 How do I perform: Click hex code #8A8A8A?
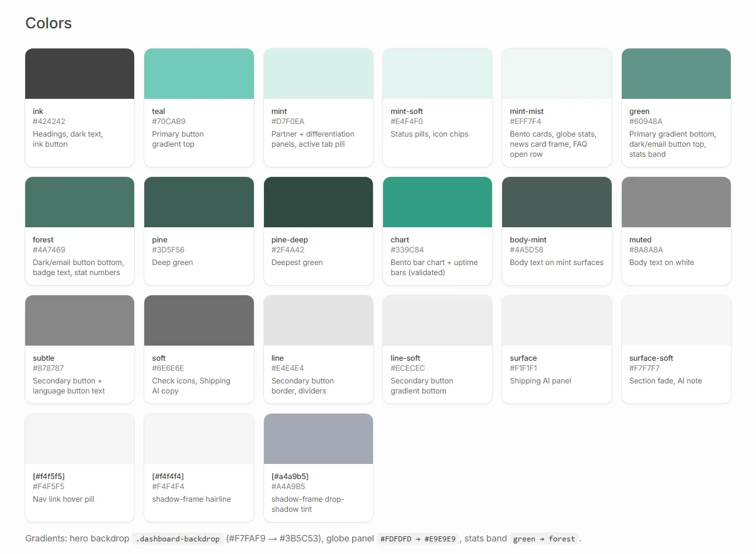click(646, 250)
